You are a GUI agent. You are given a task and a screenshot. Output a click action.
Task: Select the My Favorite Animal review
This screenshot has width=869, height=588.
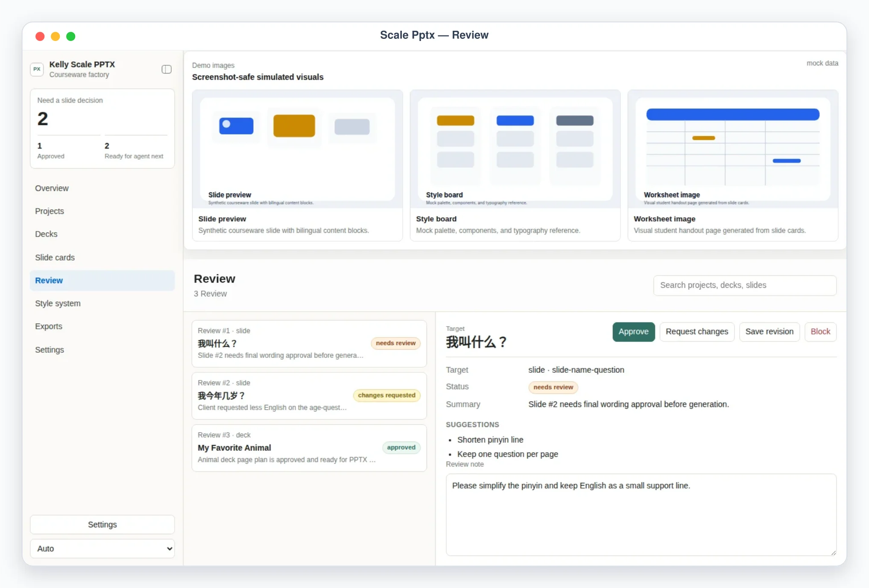point(309,448)
